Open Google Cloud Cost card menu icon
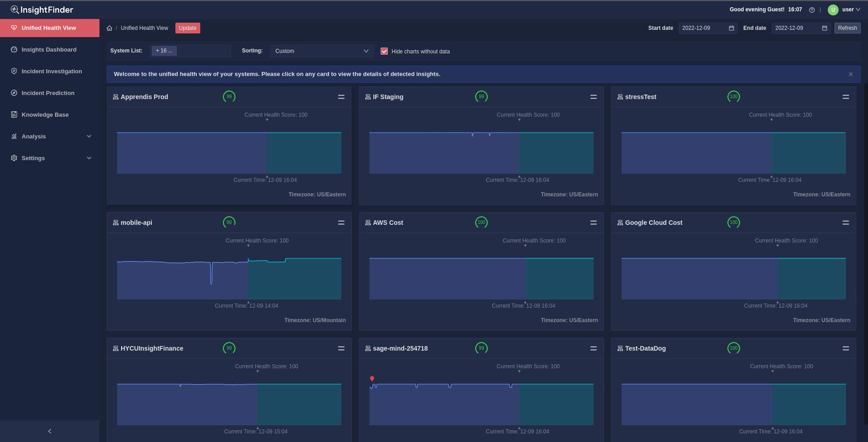Image resolution: width=868 pixels, height=442 pixels. 846,223
